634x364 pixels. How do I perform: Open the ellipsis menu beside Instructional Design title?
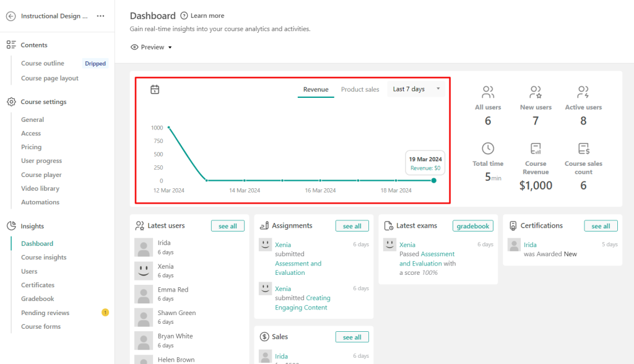[x=100, y=15]
